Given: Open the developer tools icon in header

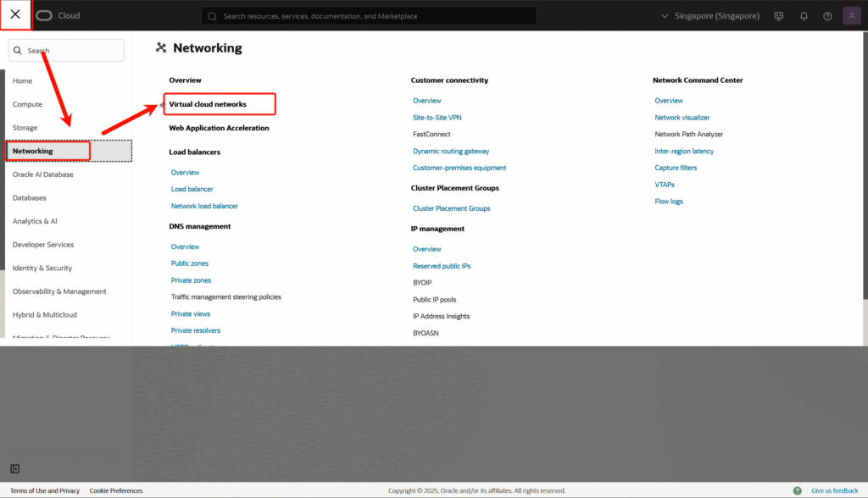Looking at the screenshot, I should (779, 15).
